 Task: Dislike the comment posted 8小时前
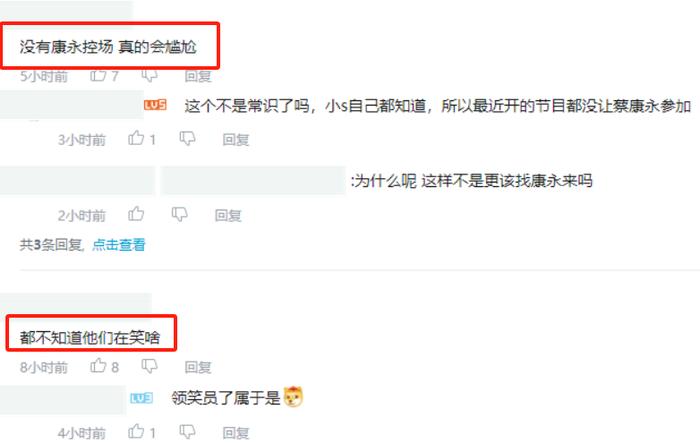(x=150, y=366)
